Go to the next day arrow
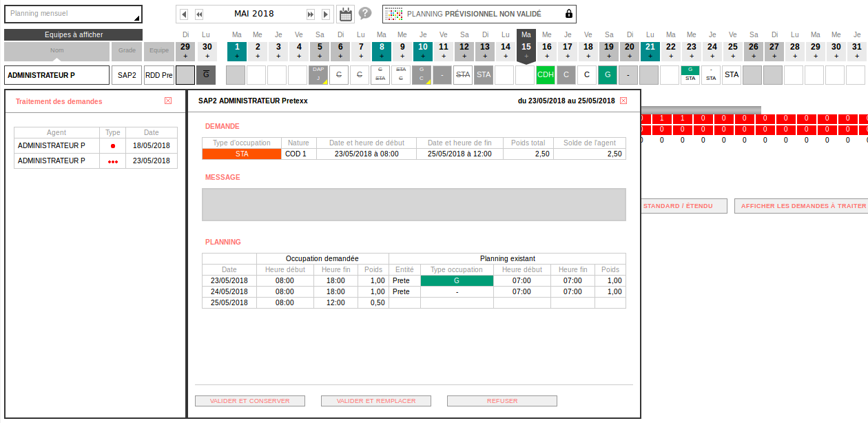The height and width of the screenshot is (423, 868). [326, 14]
